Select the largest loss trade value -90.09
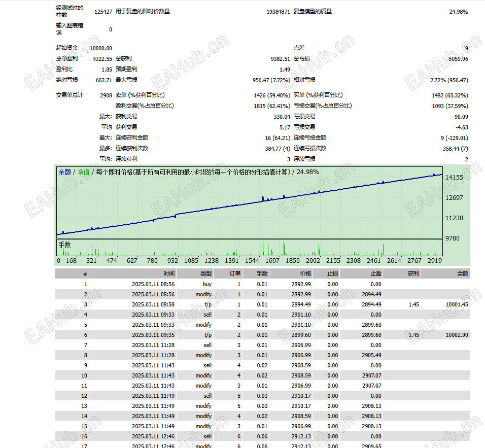 [x=460, y=117]
